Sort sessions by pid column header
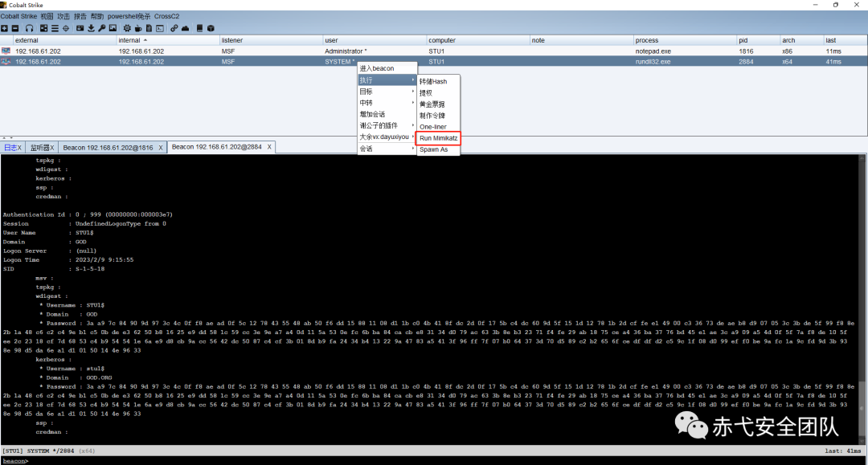Image resolution: width=868 pixels, height=465 pixels. point(758,40)
